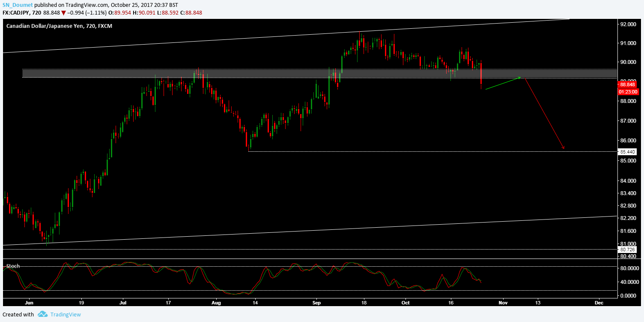Click the red 88.848 current price label

pos(627,85)
